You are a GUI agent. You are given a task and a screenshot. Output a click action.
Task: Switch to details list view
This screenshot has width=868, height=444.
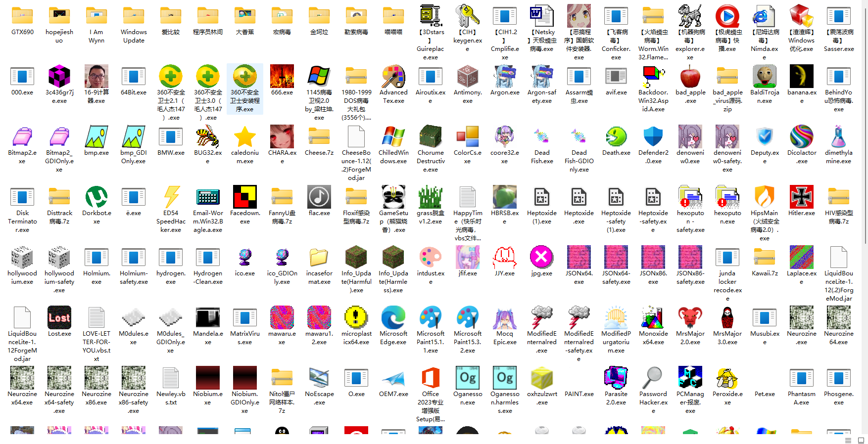[848, 440]
